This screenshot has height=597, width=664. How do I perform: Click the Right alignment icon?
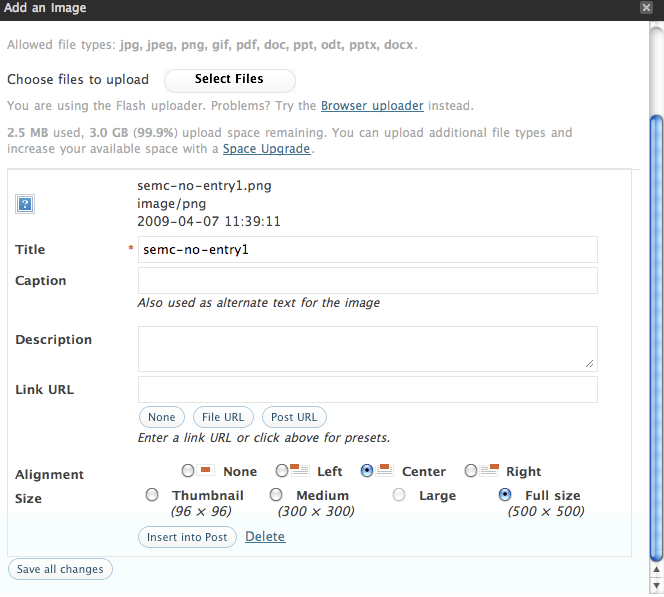489,470
